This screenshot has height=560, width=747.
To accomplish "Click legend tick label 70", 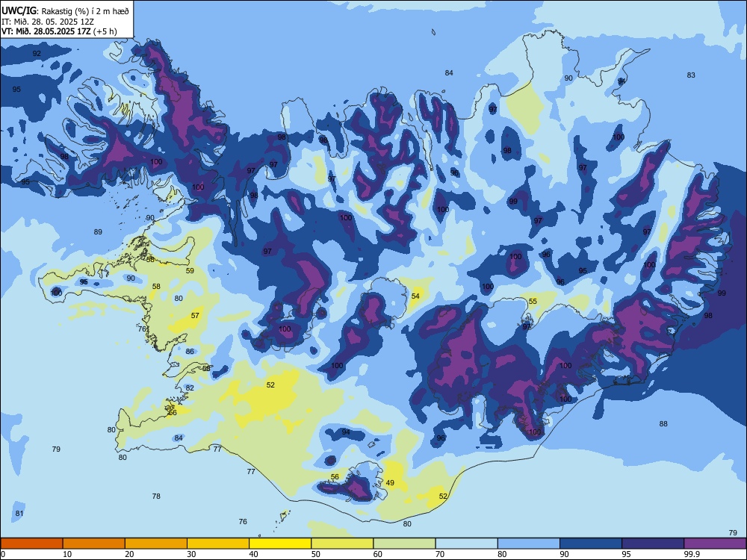I will (440, 554).
